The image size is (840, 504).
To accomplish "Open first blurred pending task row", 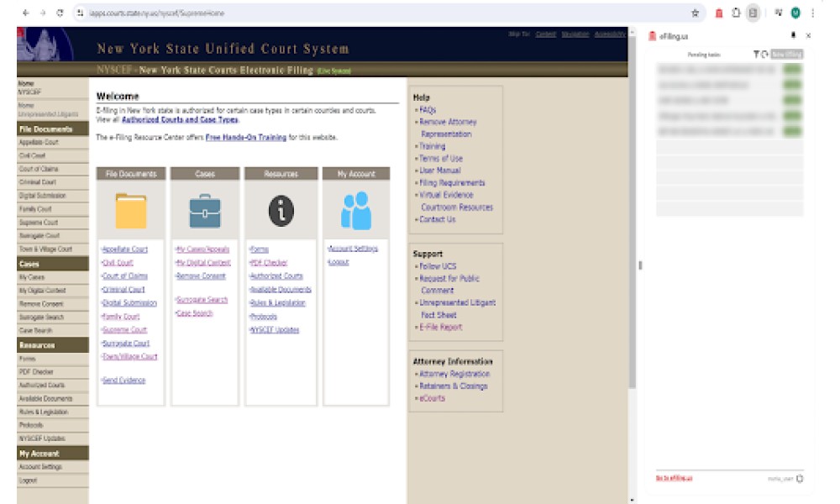I will (730, 70).
